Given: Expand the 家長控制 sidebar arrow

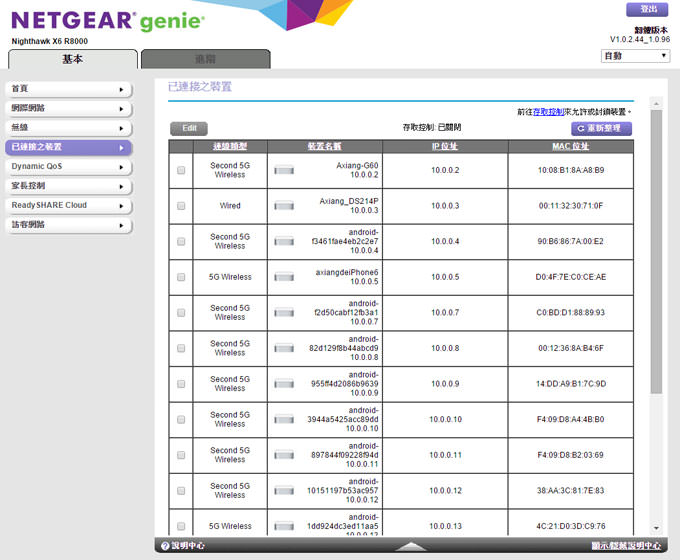Looking at the screenshot, I should point(121,187).
